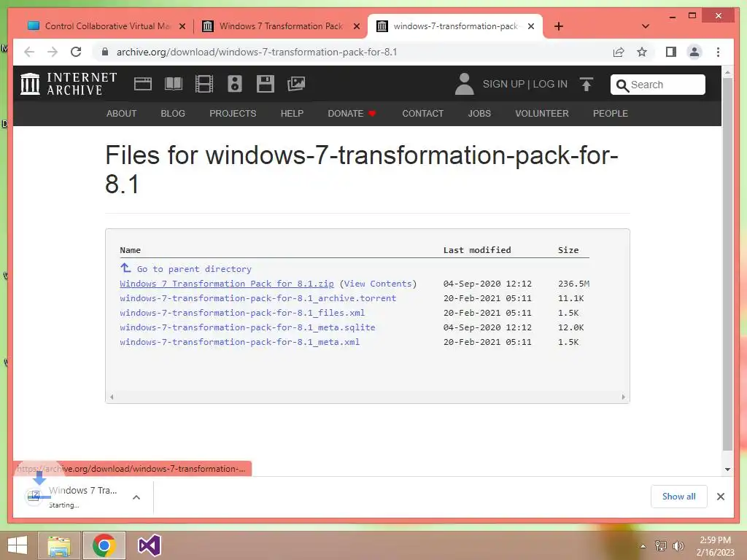
Task: Open the PEOPLE menu item
Action: pyautogui.click(x=611, y=113)
